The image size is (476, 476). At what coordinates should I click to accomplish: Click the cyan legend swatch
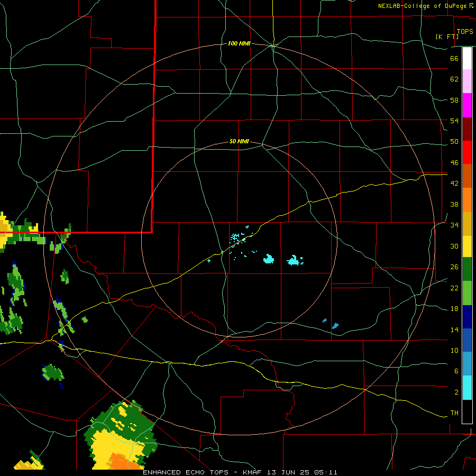pos(467,388)
